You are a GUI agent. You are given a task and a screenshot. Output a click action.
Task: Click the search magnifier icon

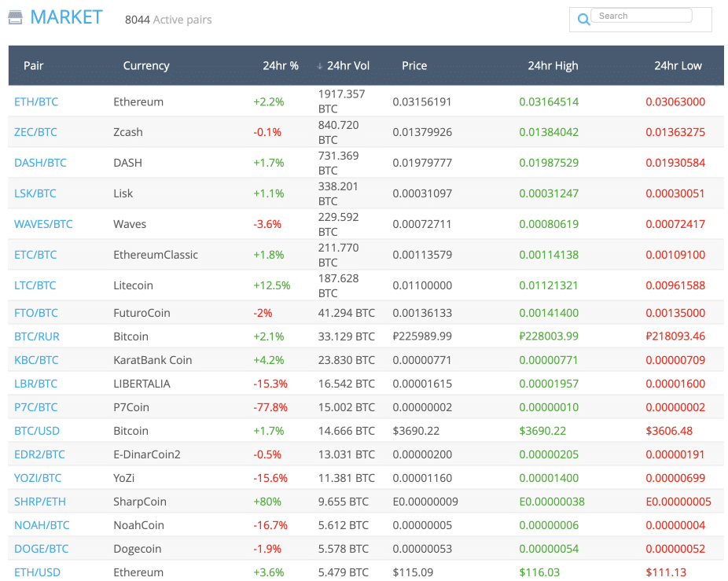click(583, 19)
